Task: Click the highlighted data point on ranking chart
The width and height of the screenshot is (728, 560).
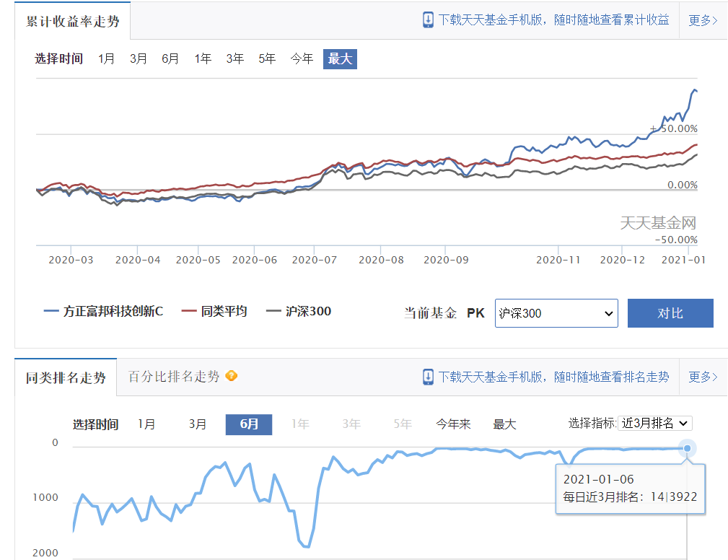Action: click(687, 448)
